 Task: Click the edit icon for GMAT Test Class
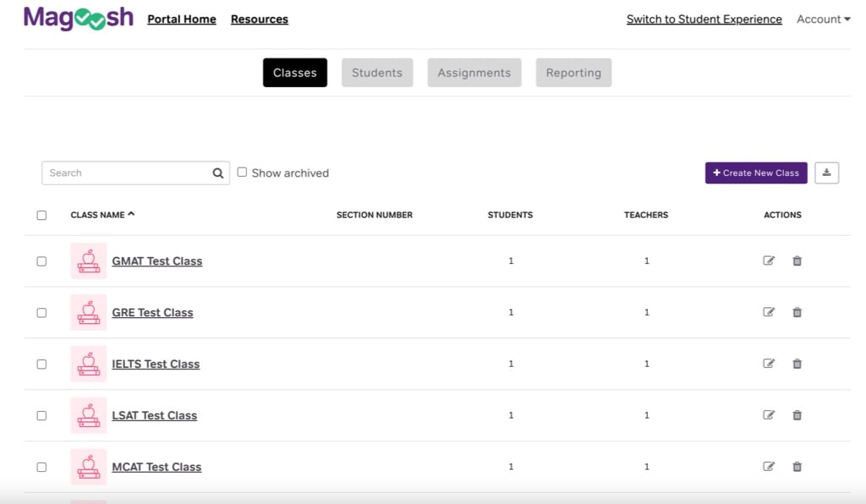click(x=769, y=261)
